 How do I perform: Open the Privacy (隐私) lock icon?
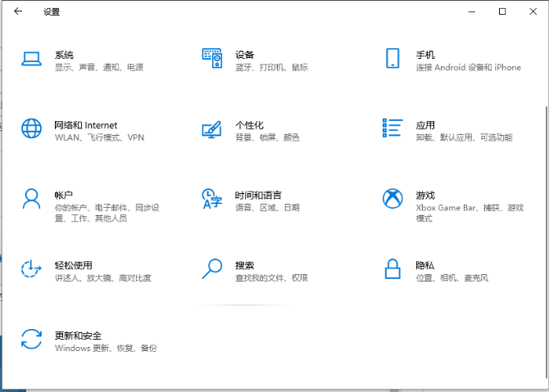[392, 269]
